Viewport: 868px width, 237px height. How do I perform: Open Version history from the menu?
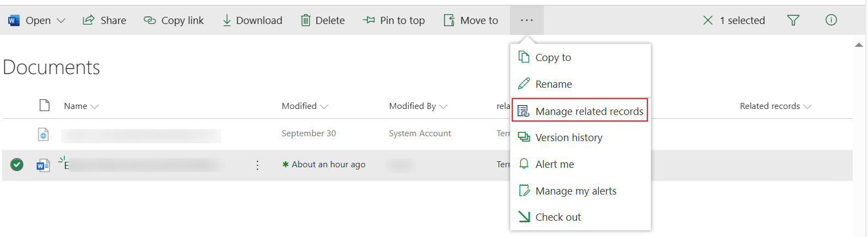click(580, 137)
